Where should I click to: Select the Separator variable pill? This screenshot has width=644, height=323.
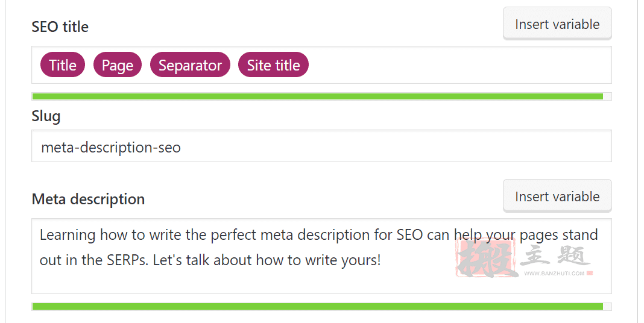[190, 65]
